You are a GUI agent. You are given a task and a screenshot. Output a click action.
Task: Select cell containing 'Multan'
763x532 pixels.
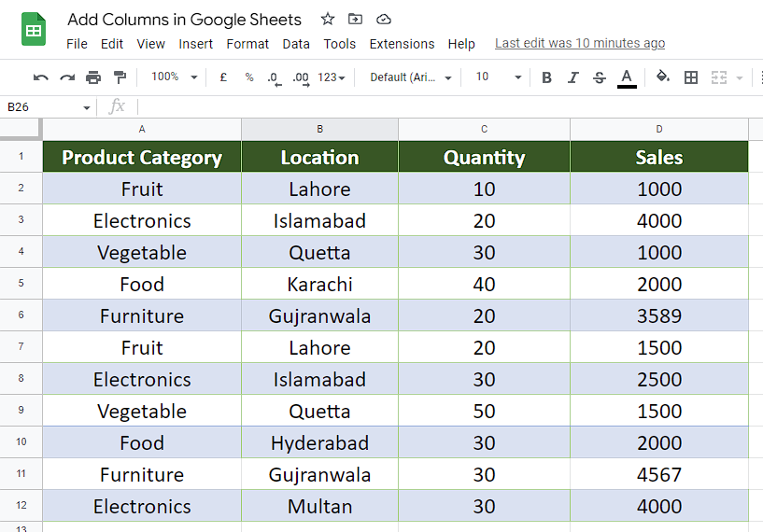(319, 506)
